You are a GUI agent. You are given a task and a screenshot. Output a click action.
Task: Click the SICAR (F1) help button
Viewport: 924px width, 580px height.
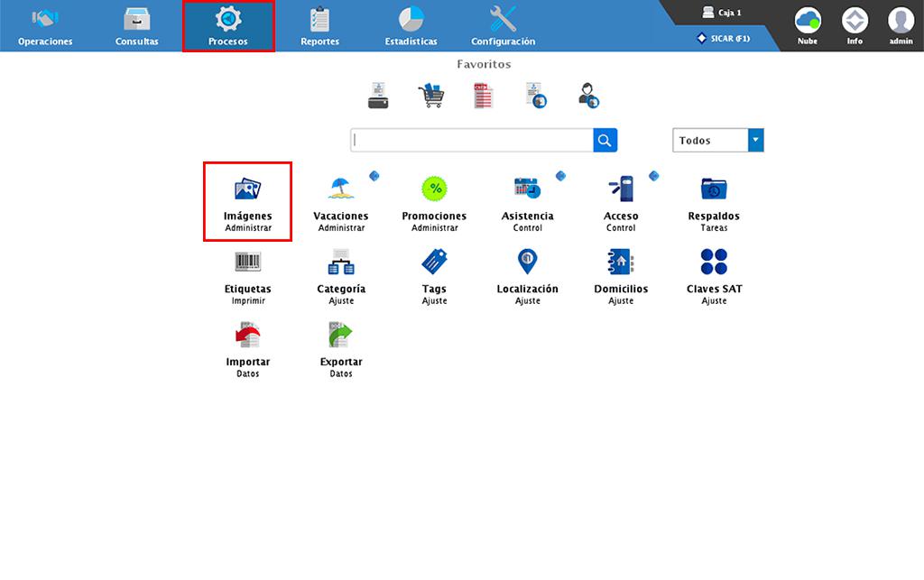pyautogui.click(x=724, y=38)
